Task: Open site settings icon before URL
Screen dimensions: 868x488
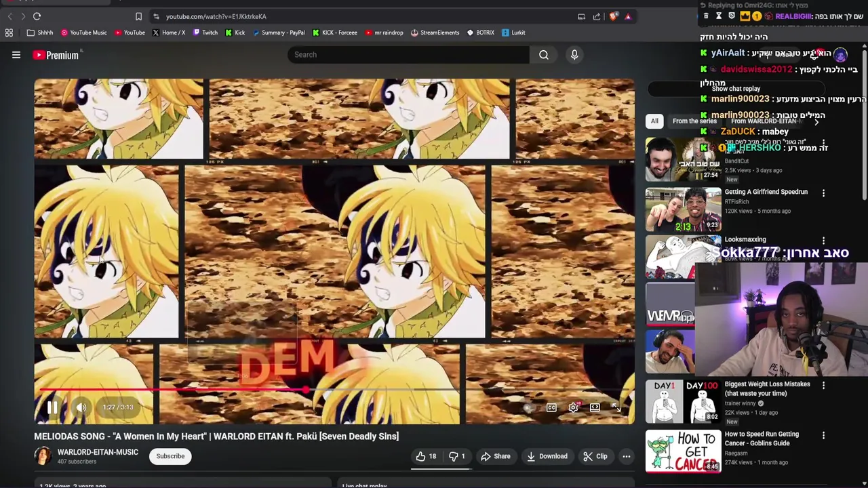Action: point(157,16)
